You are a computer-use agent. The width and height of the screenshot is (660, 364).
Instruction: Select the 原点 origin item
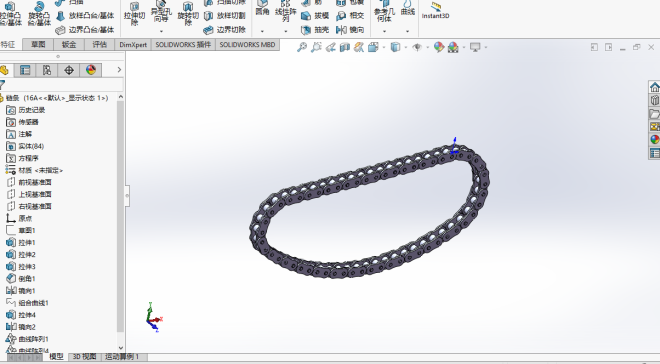point(19,218)
